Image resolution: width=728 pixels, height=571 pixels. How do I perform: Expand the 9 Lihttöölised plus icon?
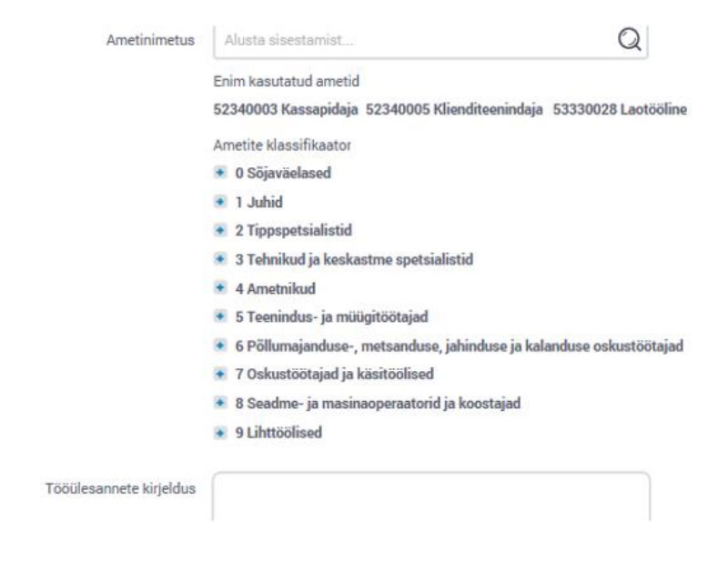(220, 433)
